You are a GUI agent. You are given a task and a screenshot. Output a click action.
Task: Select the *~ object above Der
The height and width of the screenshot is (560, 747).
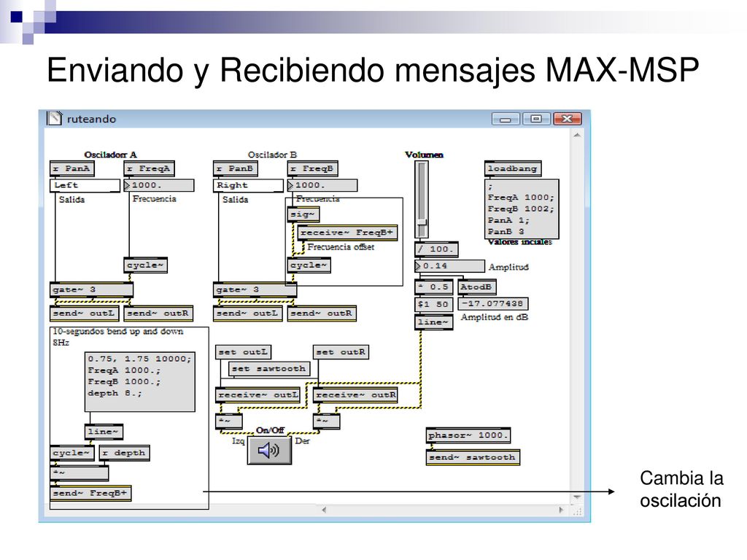tap(326, 421)
